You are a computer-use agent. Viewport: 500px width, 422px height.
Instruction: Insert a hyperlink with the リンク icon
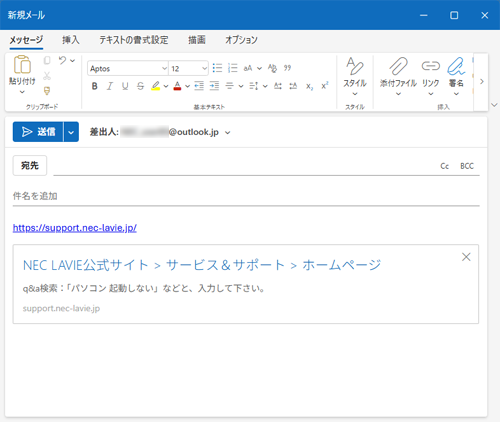(x=431, y=77)
